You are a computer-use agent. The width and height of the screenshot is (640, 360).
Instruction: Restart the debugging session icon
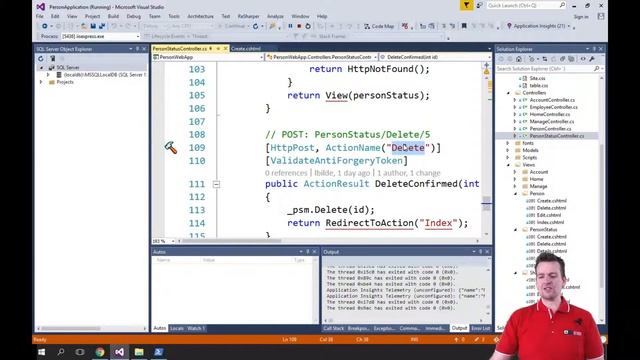[x=308, y=26]
